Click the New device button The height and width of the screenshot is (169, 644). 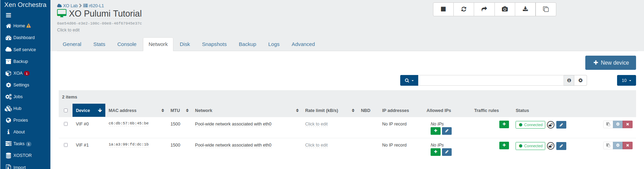pyautogui.click(x=610, y=63)
